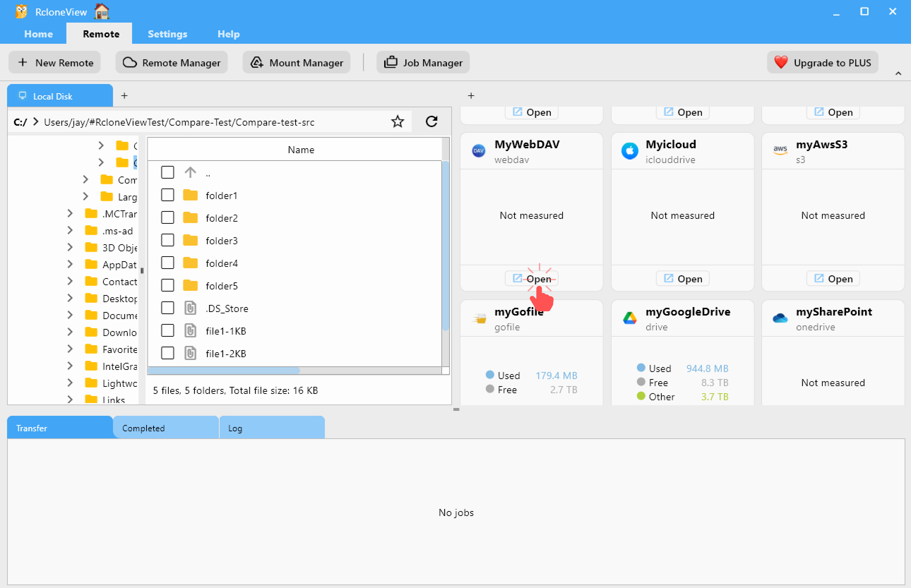Star the current path as favorite
Image resolution: width=911 pixels, height=588 pixels.
[x=398, y=121]
